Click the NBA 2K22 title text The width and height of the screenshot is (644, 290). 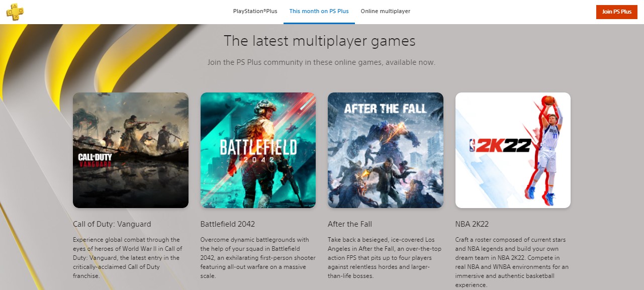[x=472, y=224]
